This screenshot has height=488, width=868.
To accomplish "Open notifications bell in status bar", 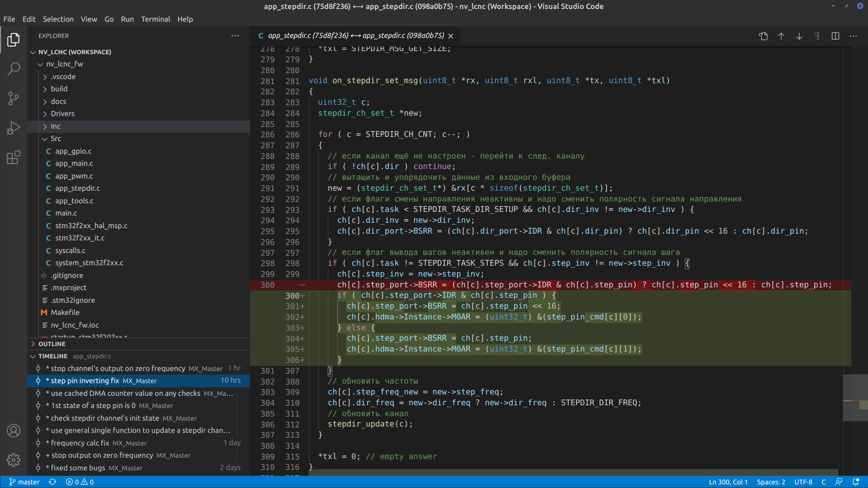I will coord(856,482).
